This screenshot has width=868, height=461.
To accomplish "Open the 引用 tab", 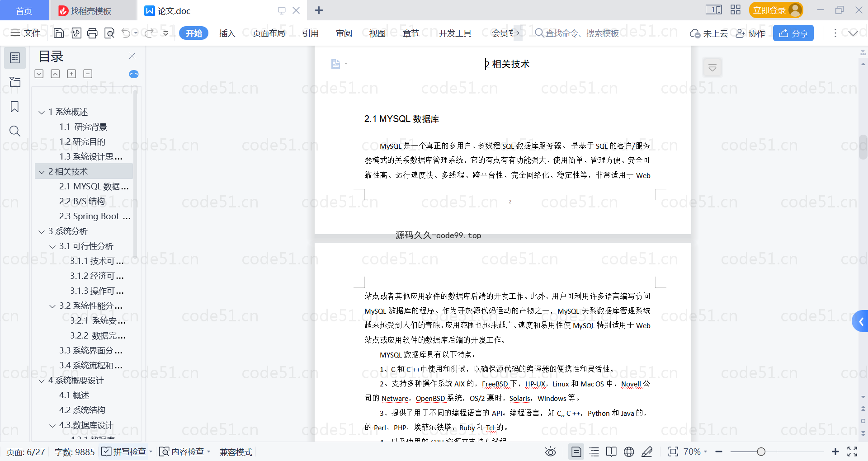I will point(311,33).
